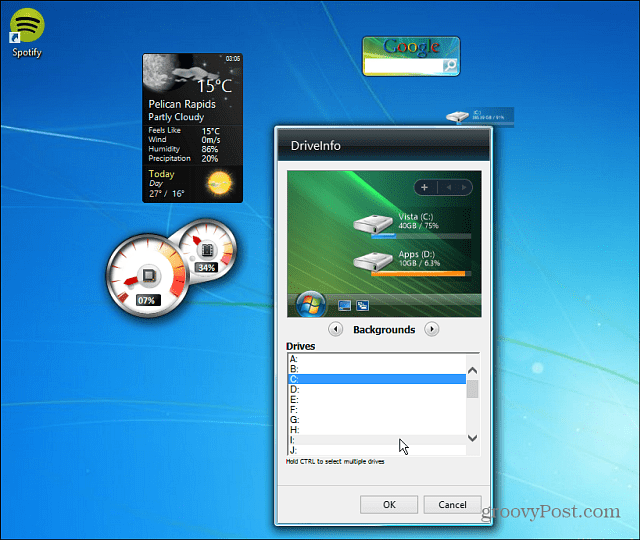Select drive I: in Drives list

(377, 440)
